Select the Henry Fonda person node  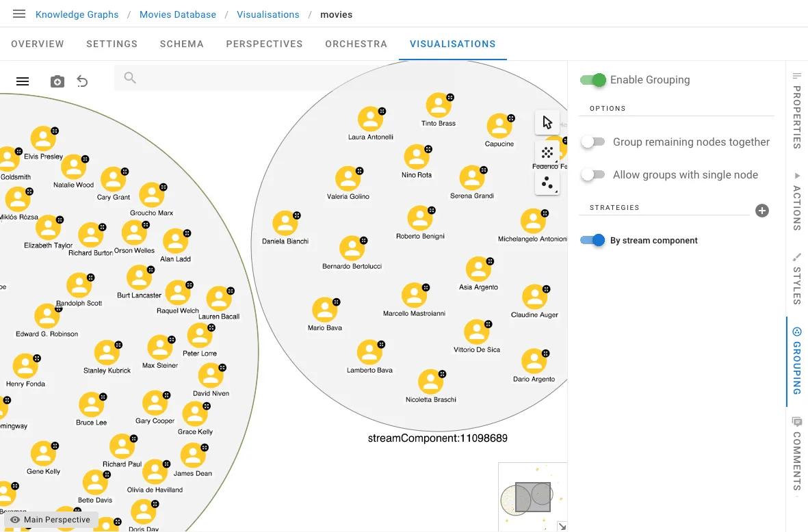pos(25,366)
